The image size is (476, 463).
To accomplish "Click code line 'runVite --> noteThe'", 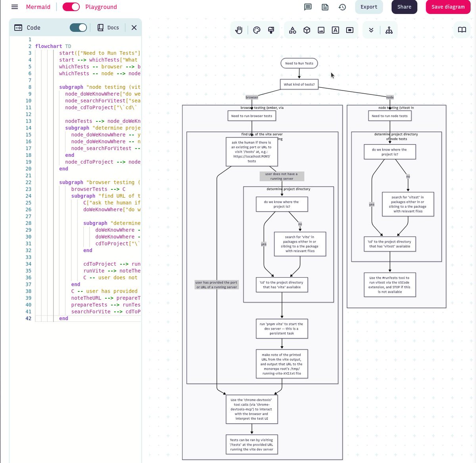I will coord(112,271).
